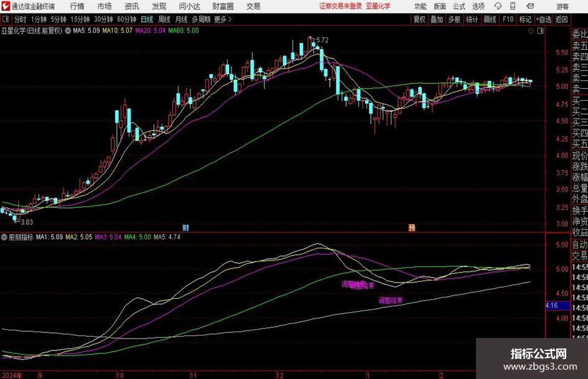Toggle the left sidebar panel icon beside 分时

coord(5,19)
